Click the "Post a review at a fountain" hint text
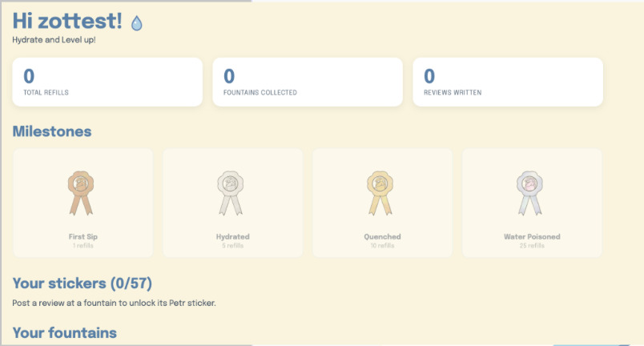This screenshot has height=346, width=644. pyautogui.click(x=114, y=303)
